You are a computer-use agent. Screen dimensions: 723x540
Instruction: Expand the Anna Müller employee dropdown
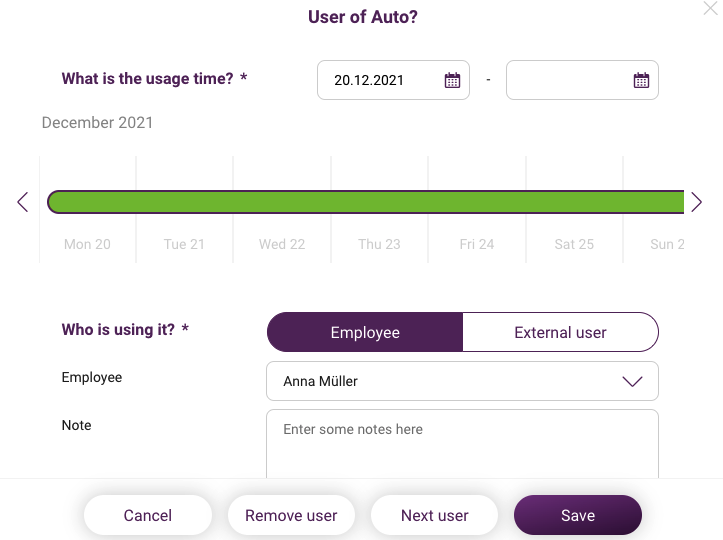coord(462,381)
